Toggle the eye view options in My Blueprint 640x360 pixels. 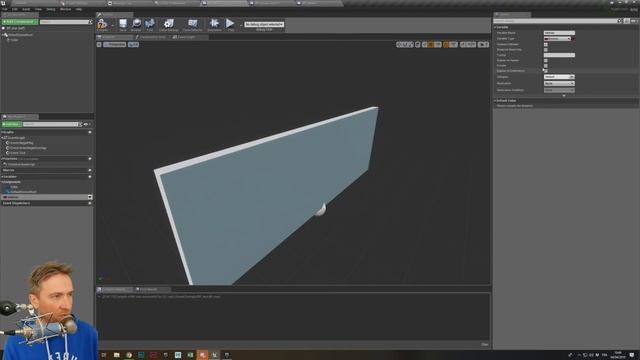point(87,124)
